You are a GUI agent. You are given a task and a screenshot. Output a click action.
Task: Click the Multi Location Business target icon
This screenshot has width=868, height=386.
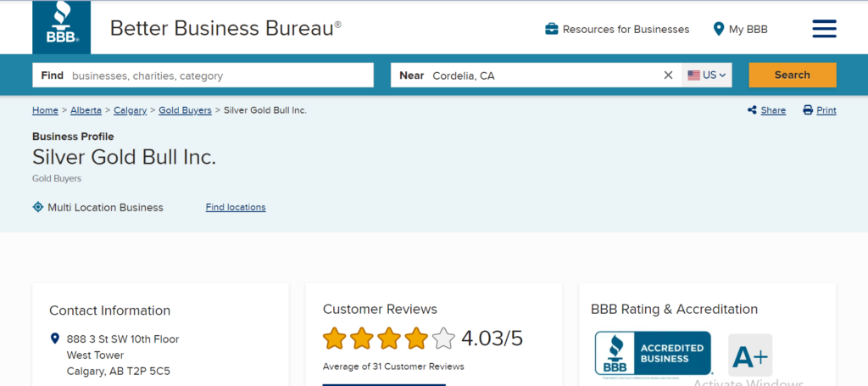[37, 207]
